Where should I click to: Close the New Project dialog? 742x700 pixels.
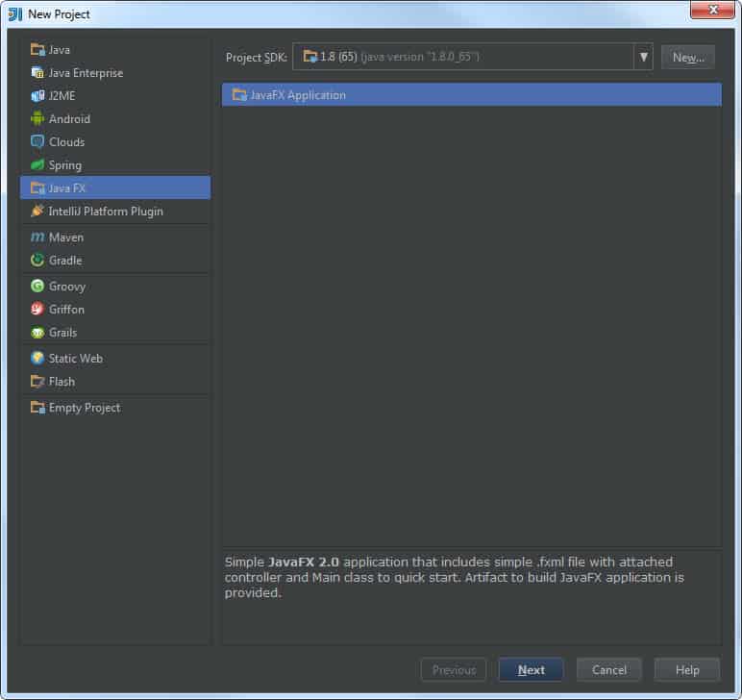click(713, 10)
